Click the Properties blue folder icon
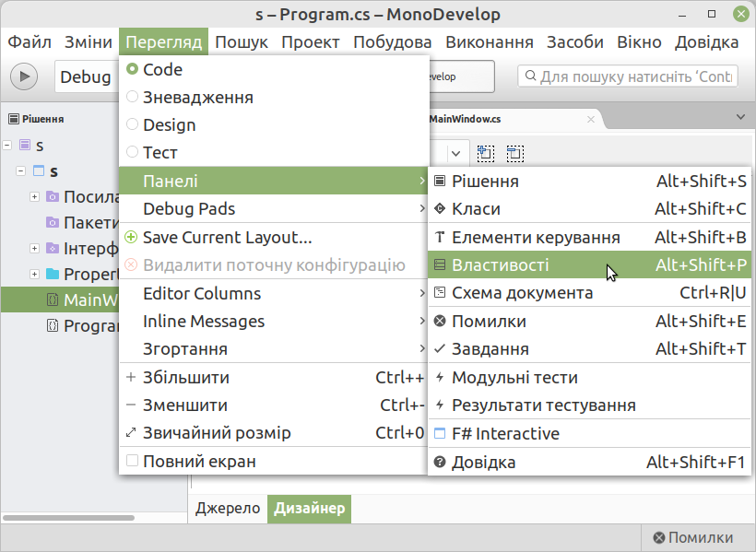This screenshot has height=552, width=756. click(x=52, y=274)
